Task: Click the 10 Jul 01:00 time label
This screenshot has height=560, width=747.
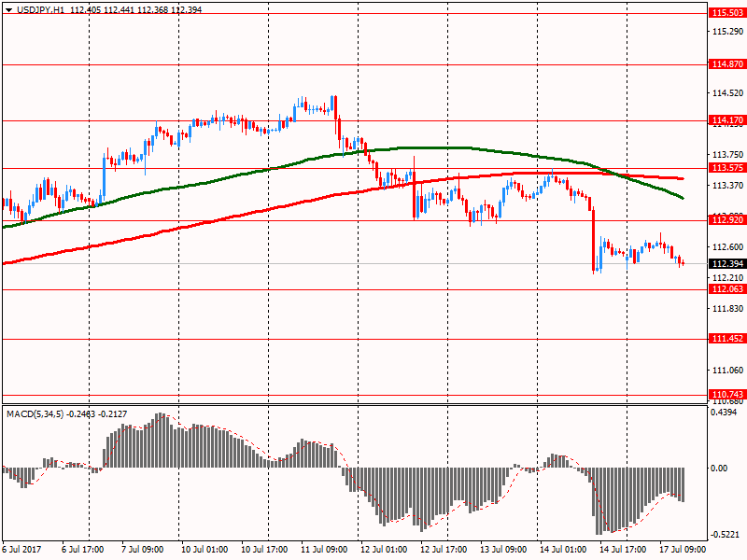Action: tap(204, 549)
